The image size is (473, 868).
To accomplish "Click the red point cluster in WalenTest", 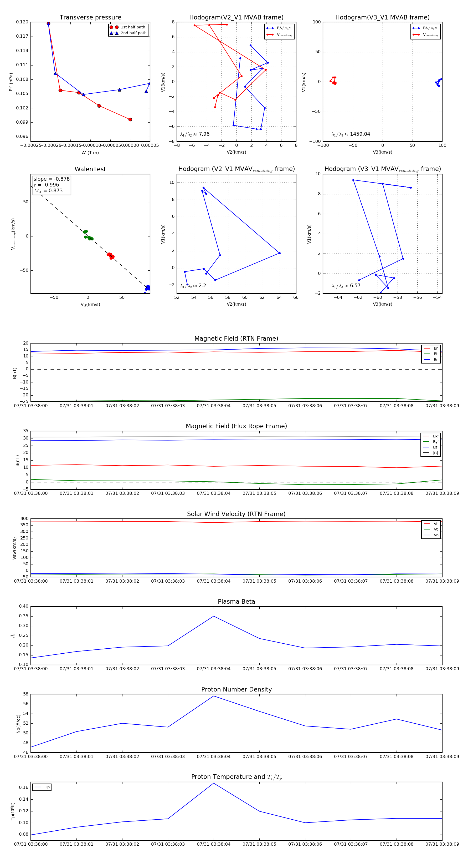I will pyautogui.click(x=110, y=256).
